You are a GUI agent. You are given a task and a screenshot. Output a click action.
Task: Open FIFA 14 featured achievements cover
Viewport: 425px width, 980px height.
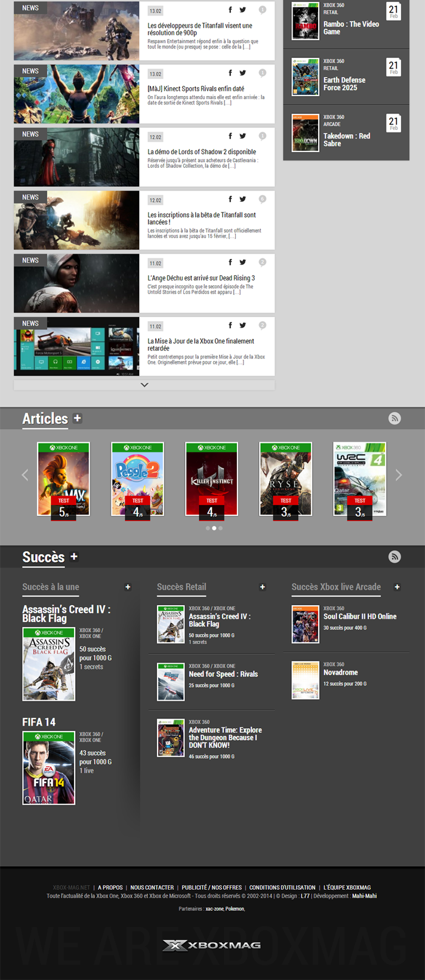coord(49,768)
